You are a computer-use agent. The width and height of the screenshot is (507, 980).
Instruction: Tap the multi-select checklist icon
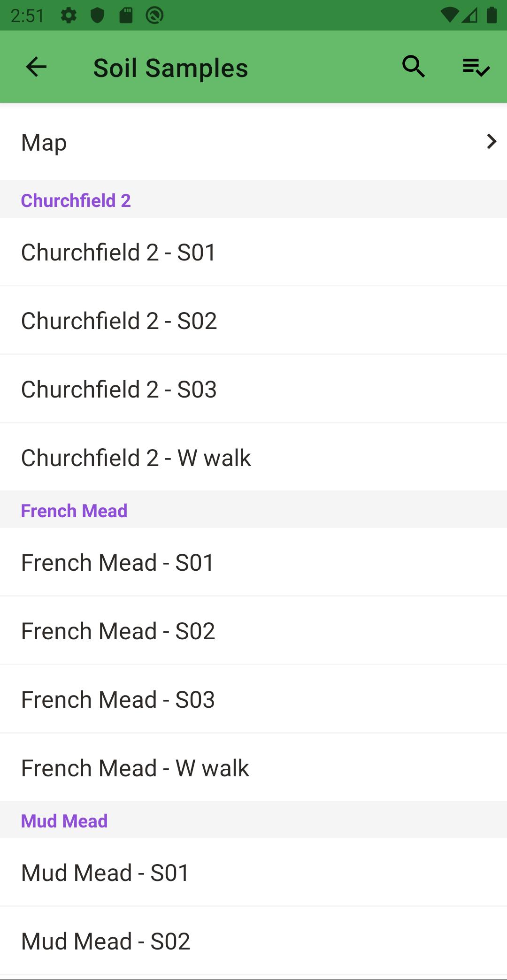point(476,67)
